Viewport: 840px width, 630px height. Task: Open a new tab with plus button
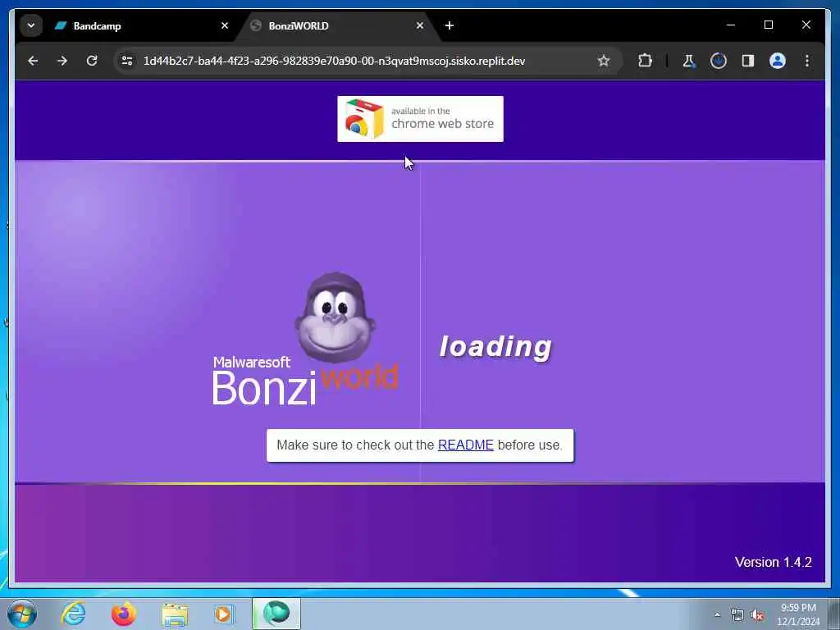(x=450, y=25)
